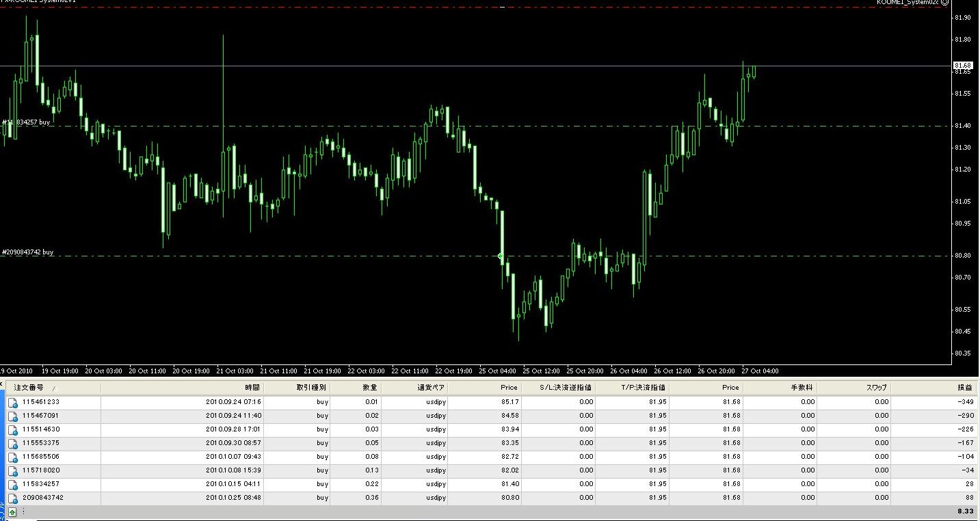Click the 20 Oct 11:00 time axis label

[x=148, y=371]
